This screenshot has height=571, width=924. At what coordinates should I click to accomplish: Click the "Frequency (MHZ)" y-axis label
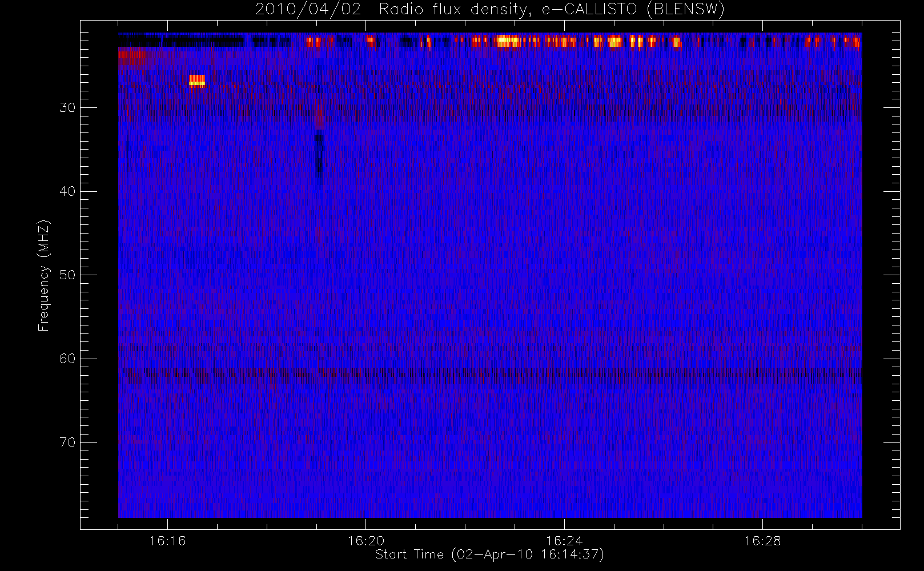[x=43, y=275]
